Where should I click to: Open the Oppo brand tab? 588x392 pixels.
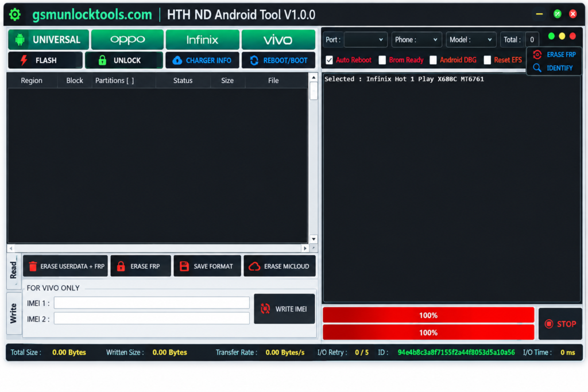127,40
